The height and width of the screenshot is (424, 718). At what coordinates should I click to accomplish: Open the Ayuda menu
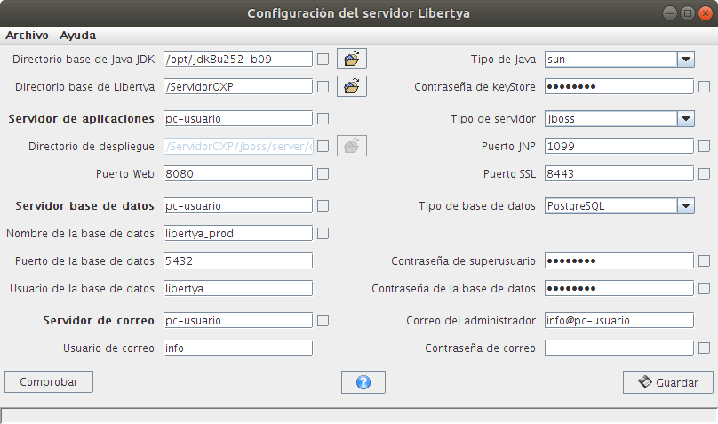pyautogui.click(x=78, y=35)
